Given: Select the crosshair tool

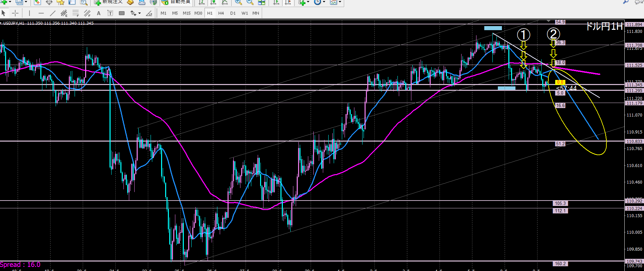Looking at the screenshot, I should pos(15,13).
